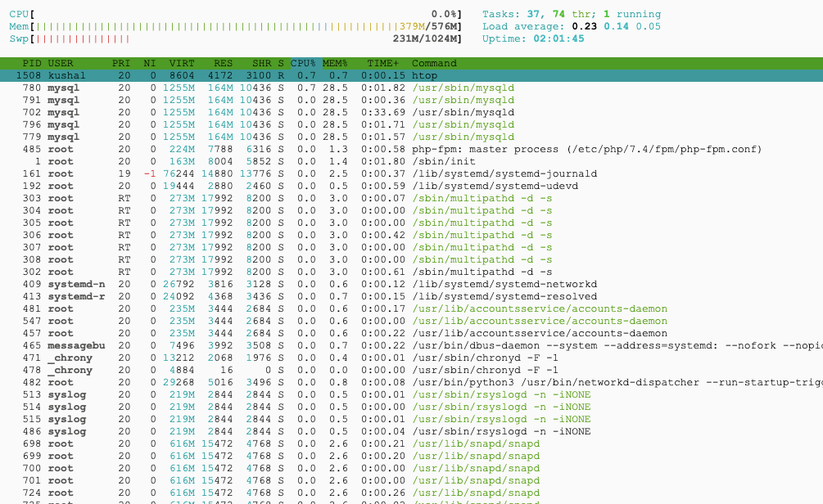The width and height of the screenshot is (823, 504).
Task: Select mysqld process with PID 796
Action: (x=411, y=124)
